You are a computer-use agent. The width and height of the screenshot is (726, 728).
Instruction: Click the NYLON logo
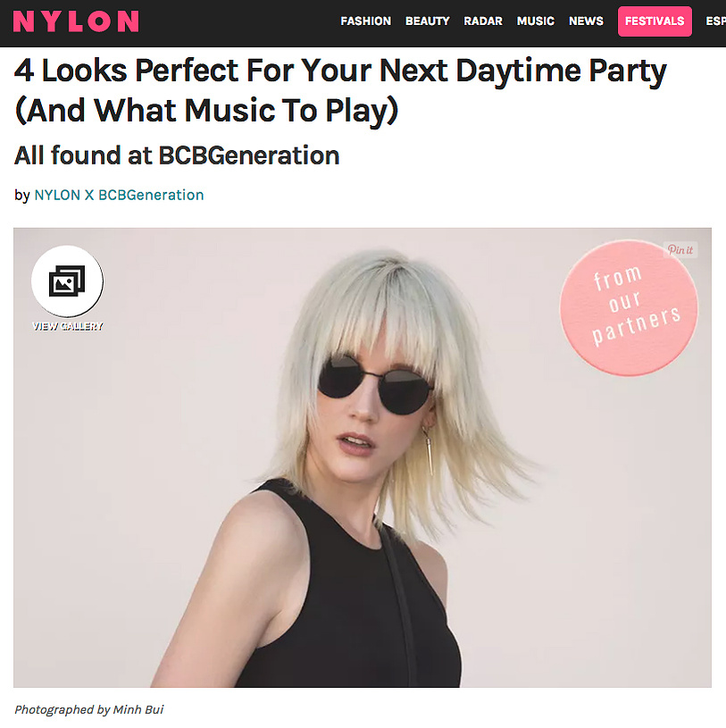coord(76,21)
